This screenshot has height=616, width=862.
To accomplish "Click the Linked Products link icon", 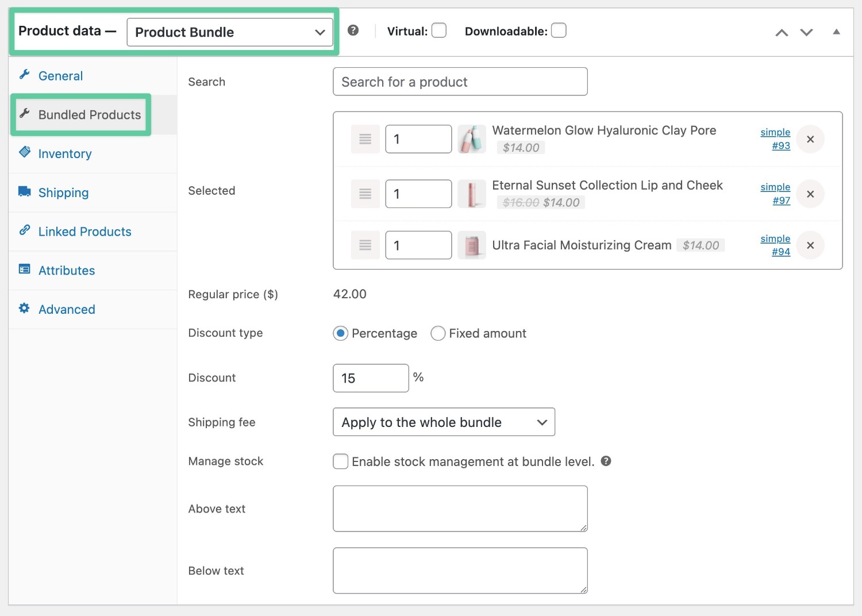I will coord(25,230).
